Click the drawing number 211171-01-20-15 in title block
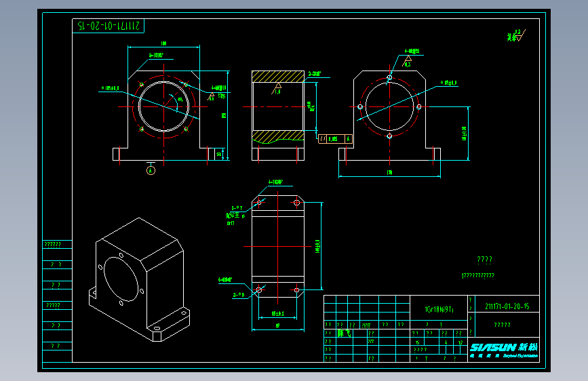The width and height of the screenshot is (588, 381). tap(507, 306)
